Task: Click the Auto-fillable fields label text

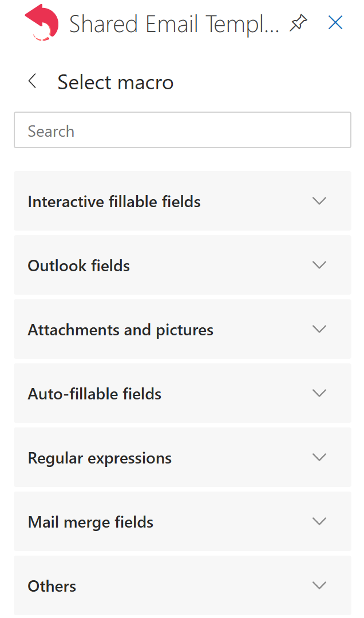Action: click(x=94, y=394)
